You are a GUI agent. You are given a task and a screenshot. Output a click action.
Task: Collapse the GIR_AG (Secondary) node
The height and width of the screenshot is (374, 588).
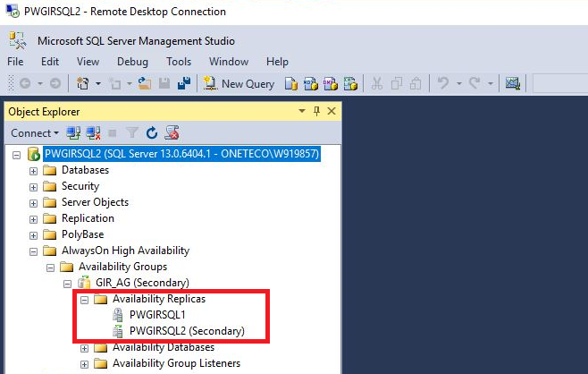click(x=67, y=284)
